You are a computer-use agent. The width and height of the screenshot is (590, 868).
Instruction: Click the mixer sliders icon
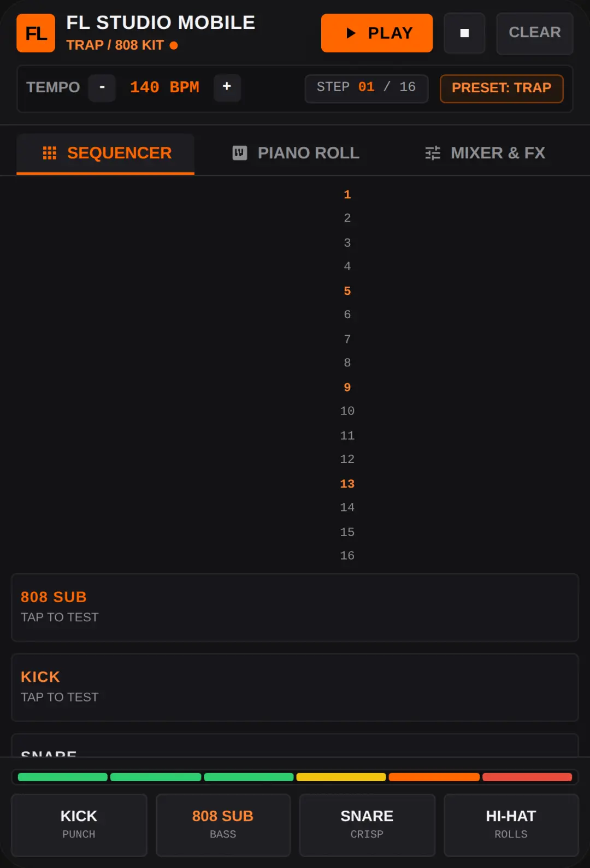click(433, 153)
